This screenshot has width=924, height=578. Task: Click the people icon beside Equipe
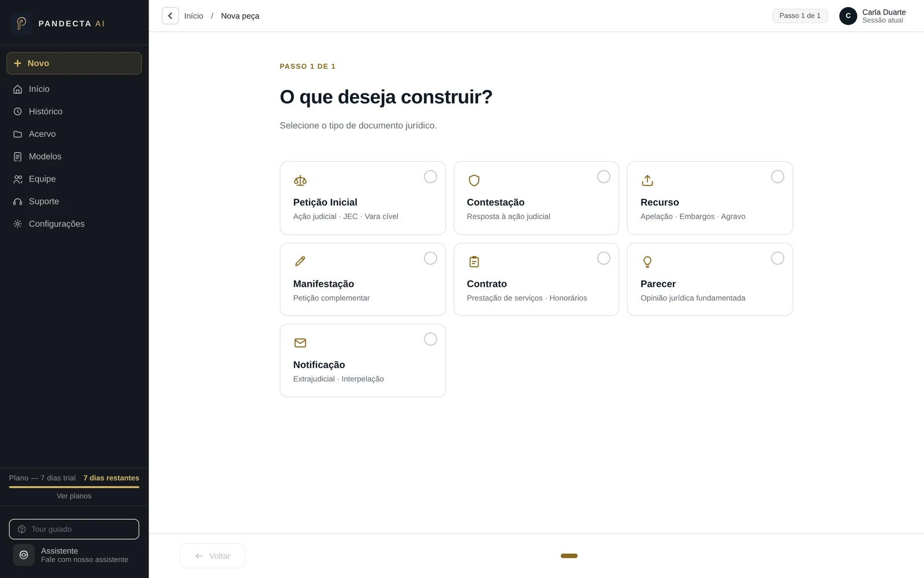18,179
